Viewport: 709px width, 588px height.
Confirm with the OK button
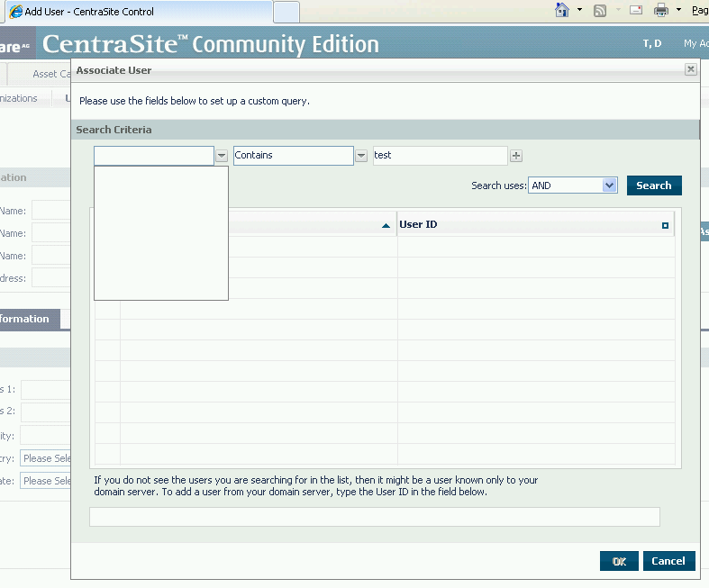tap(619, 561)
